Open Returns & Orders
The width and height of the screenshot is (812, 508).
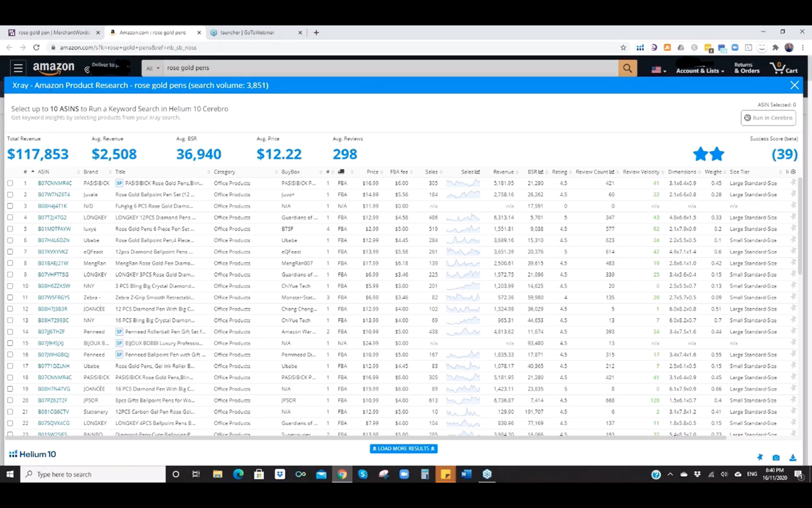tap(747, 68)
